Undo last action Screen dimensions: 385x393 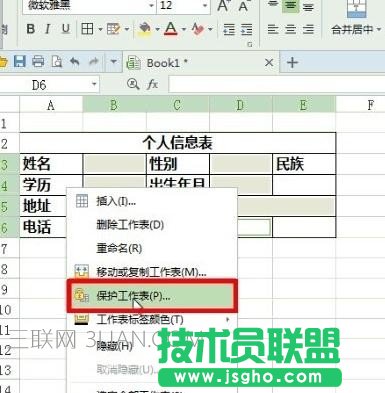pyautogui.click(x=75, y=62)
